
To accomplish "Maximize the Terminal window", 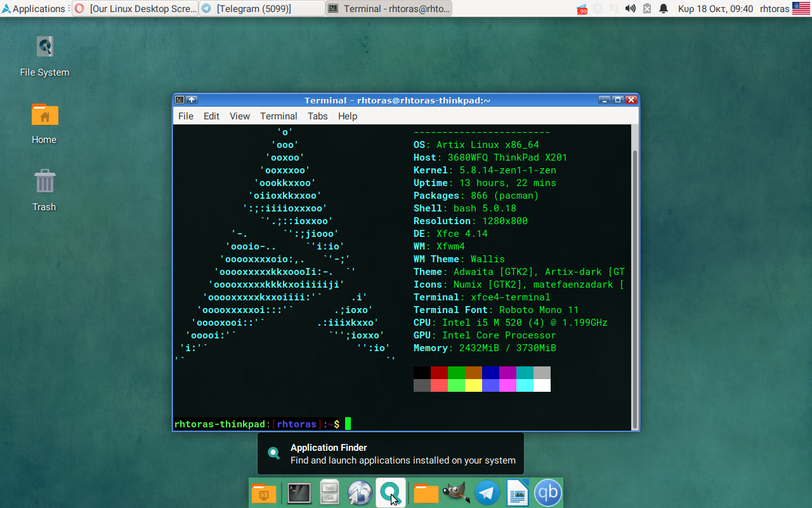I will click(x=618, y=100).
